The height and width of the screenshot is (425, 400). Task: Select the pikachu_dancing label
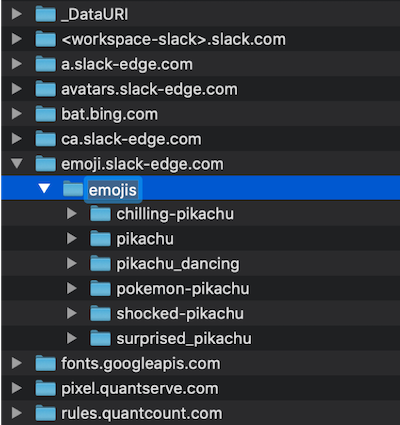pos(178,264)
